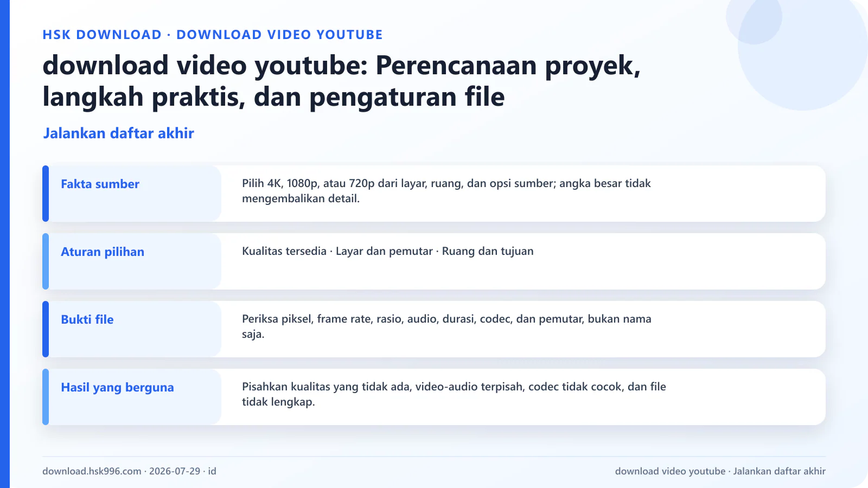Click the footer text 'download.hsk996.com · 2026-07-29 · id'
Image resolution: width=868 pixels, height=488 pixels.
coord(129,471)
